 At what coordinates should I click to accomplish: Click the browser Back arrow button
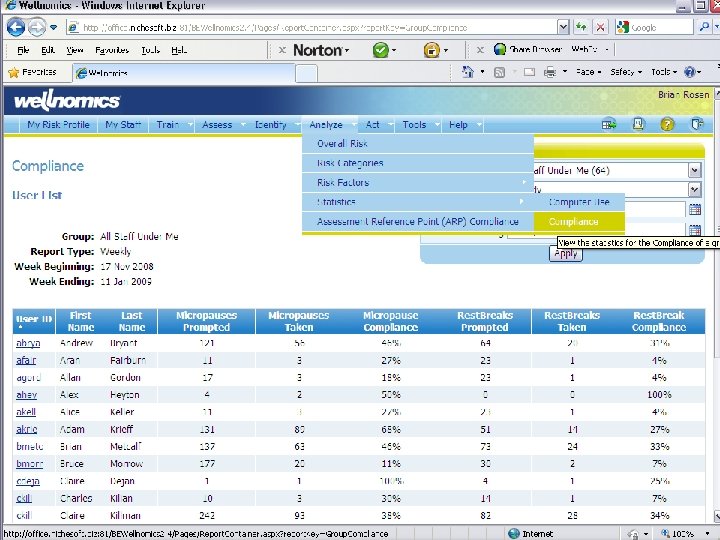pos(16,28)
